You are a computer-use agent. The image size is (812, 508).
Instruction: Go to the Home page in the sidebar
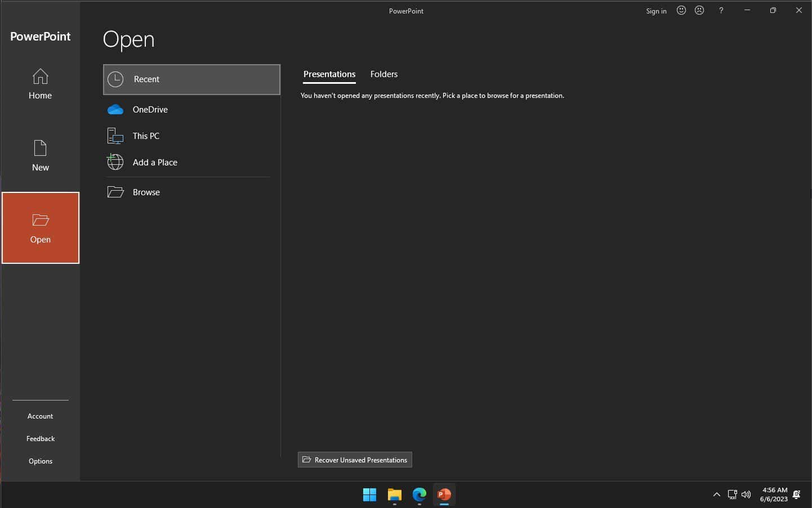coord(40,84)
